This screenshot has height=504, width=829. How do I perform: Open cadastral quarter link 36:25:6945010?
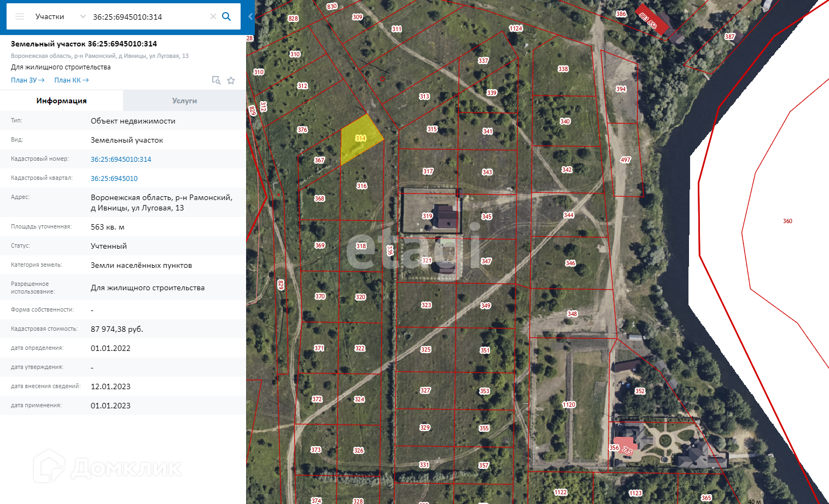[x=114, y=178]
